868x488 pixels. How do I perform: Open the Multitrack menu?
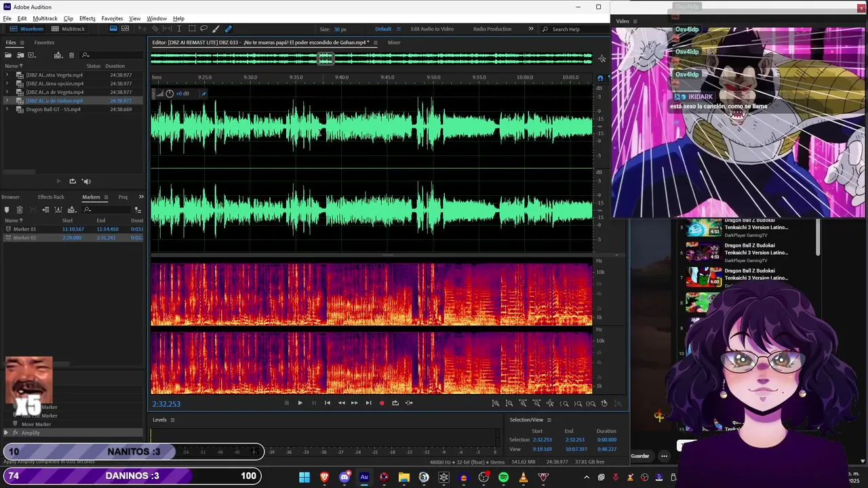pos(45,18)
